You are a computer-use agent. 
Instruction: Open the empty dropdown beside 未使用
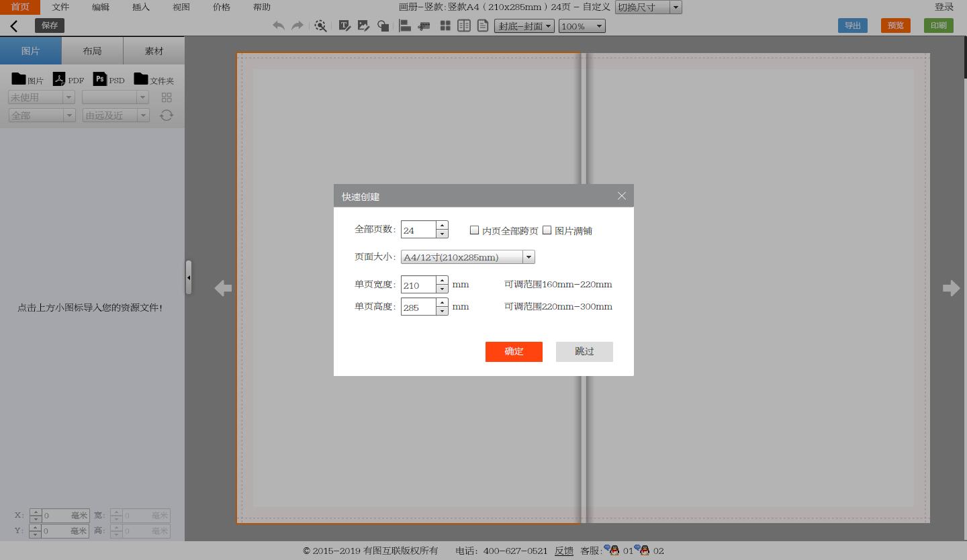click(115, 97)
